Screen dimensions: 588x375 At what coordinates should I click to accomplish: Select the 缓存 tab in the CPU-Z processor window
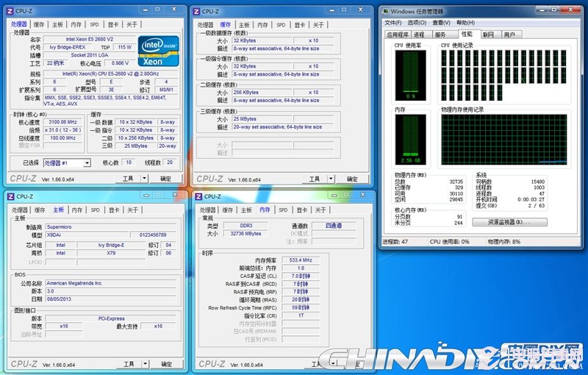tap(39, 24)
